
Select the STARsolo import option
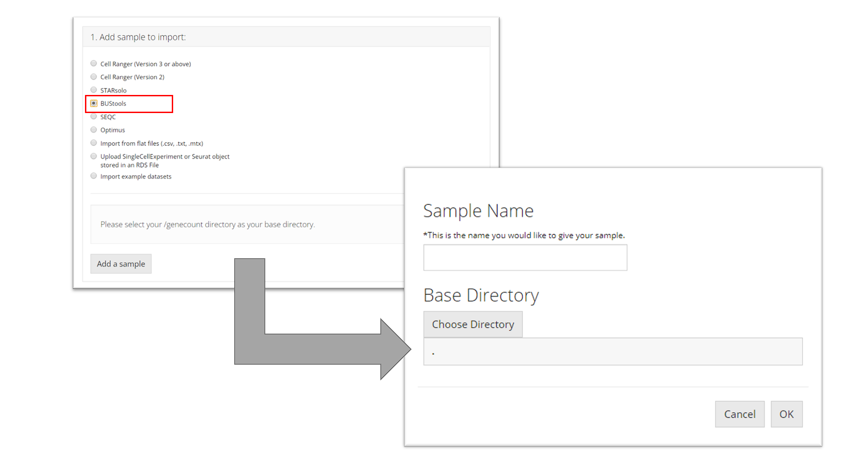point(94,90)
